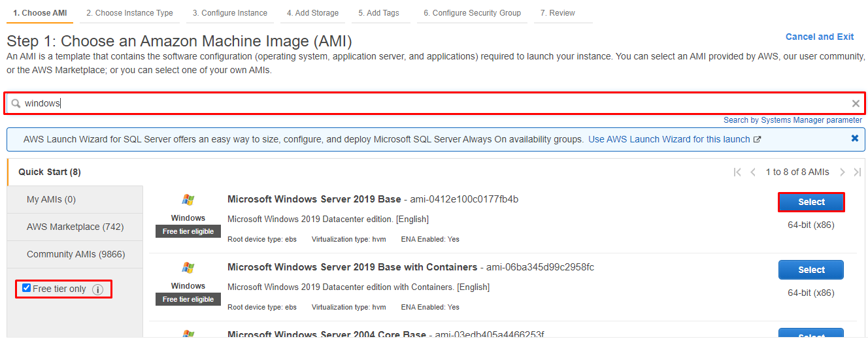Open the Quick Start (8) category
868x339 pixels.
(50, 172)
